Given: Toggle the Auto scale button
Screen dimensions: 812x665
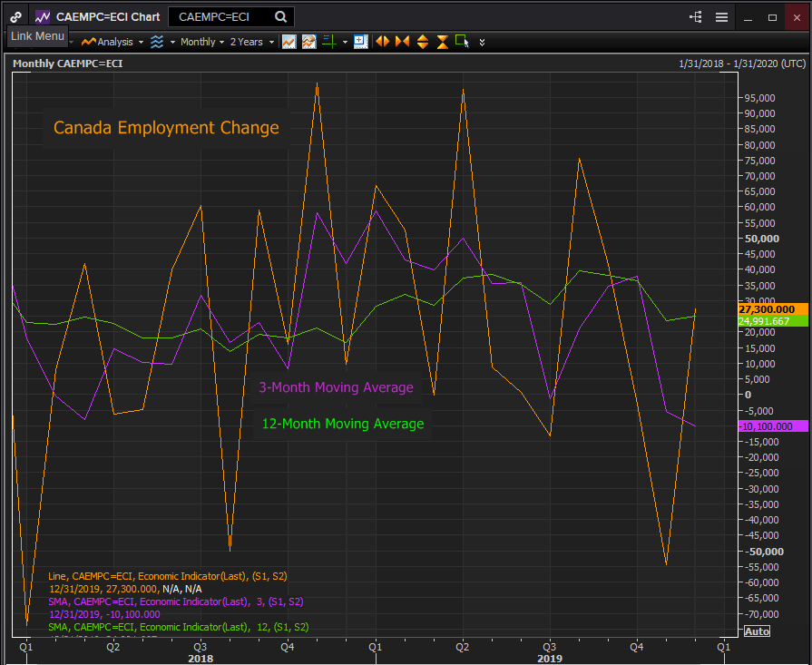Looking at the screenshot, I should (x=756, y=631).
